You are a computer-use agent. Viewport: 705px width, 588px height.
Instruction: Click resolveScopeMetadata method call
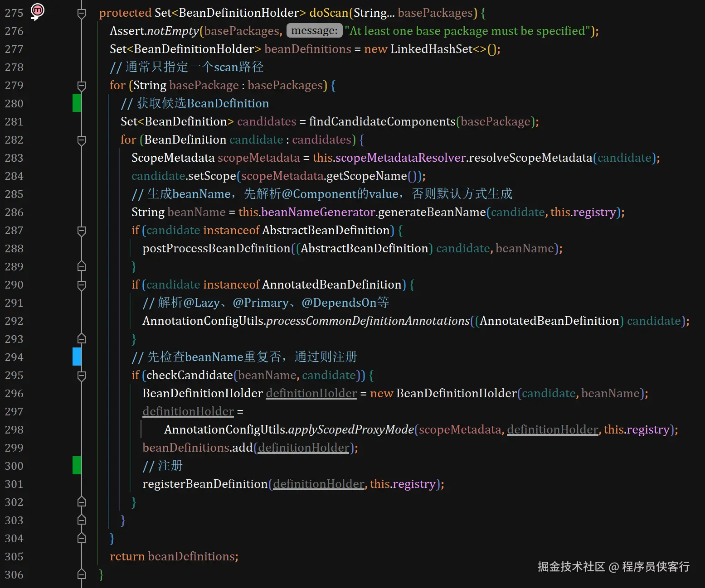click(530, 158)
